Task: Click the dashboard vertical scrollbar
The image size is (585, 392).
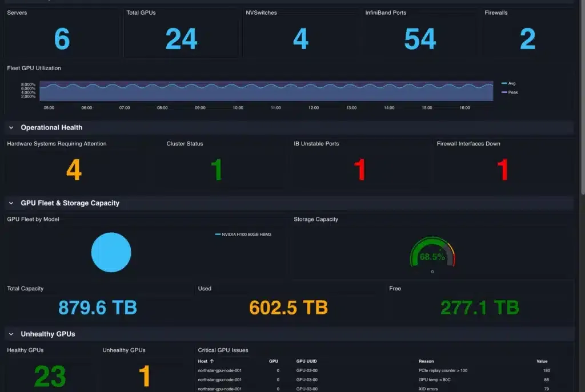Action: (x=583, y=97)
